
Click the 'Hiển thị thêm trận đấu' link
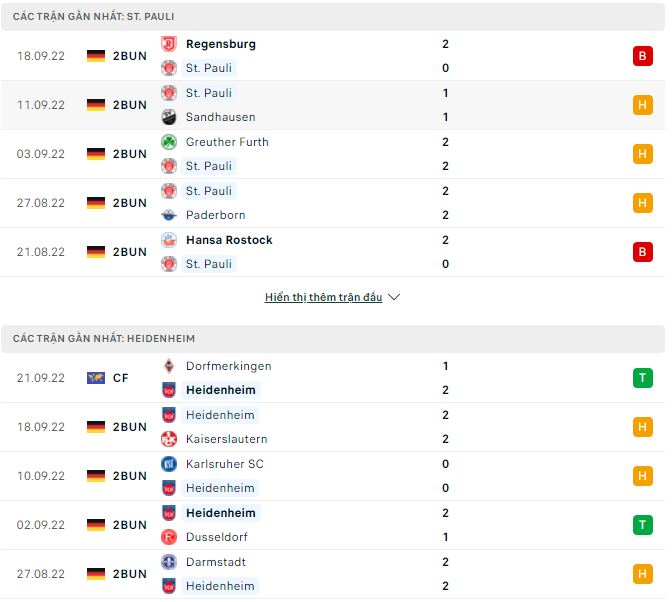(323, 297)
